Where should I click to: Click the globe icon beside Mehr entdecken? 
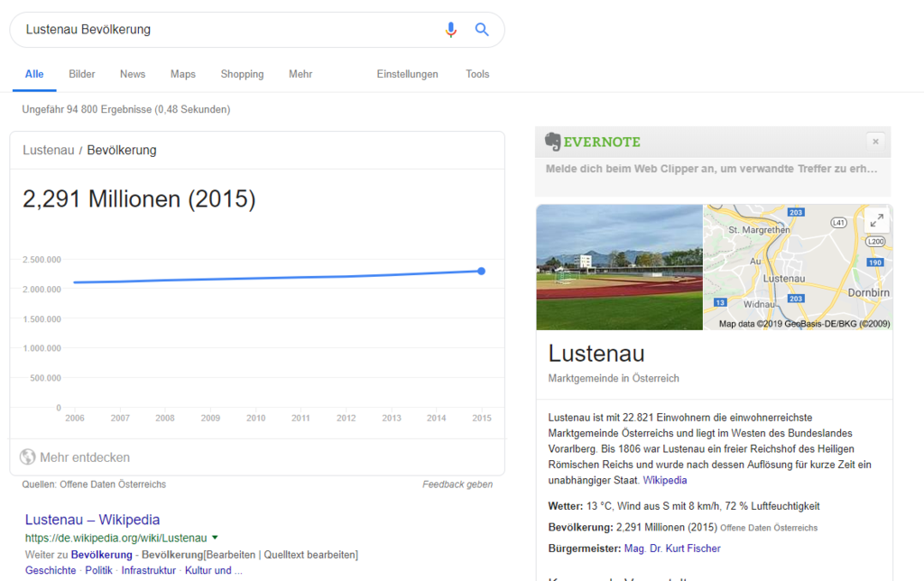(x=28, y=457)
